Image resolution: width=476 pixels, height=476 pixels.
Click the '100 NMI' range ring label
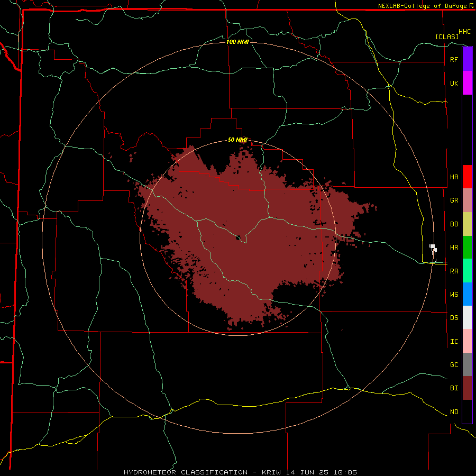click(x=237, y=42)
